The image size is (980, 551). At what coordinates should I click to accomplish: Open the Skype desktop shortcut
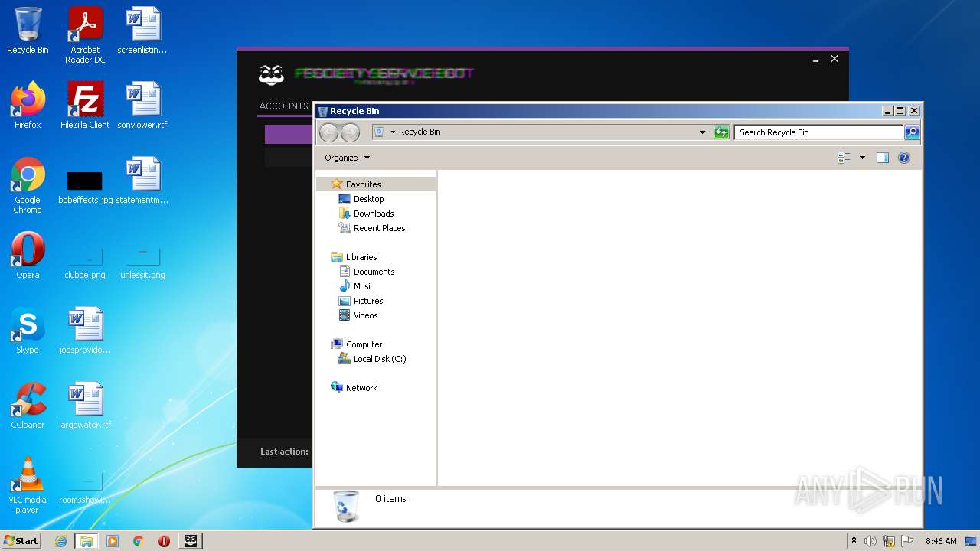28,331
